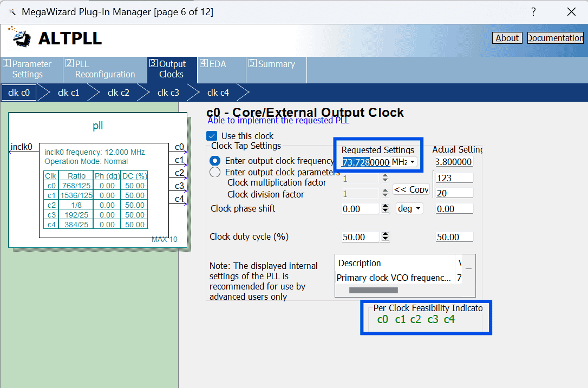
Task: Toggle the 'Use this clock' checkbox
Action: [212, 136]
